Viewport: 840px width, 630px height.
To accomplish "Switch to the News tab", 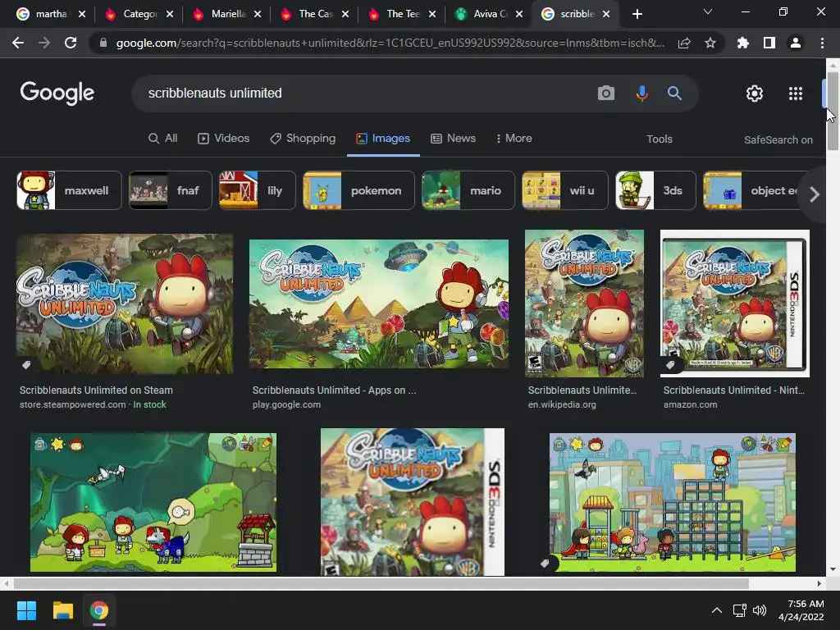I will pyautogui.click(x=453, y=138).
